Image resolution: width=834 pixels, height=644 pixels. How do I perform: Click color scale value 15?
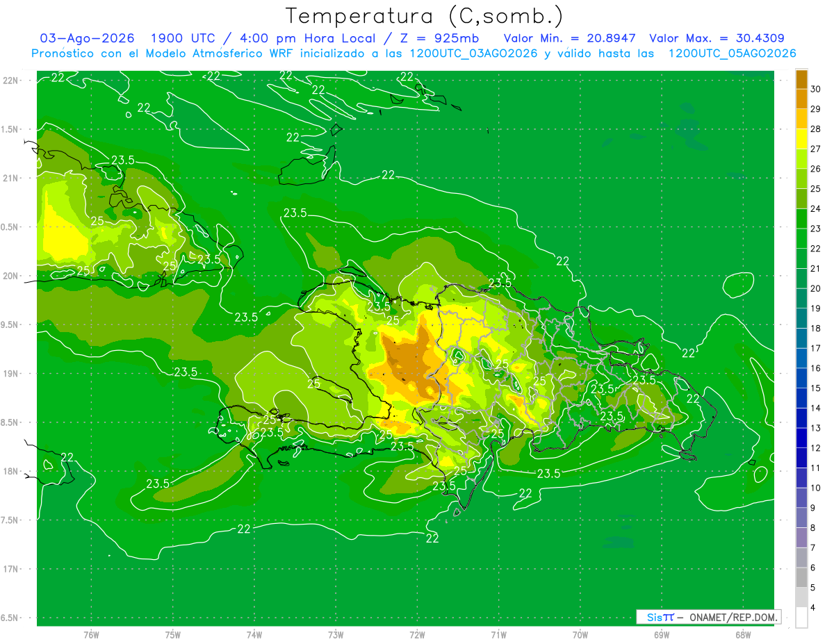[816, 388]
